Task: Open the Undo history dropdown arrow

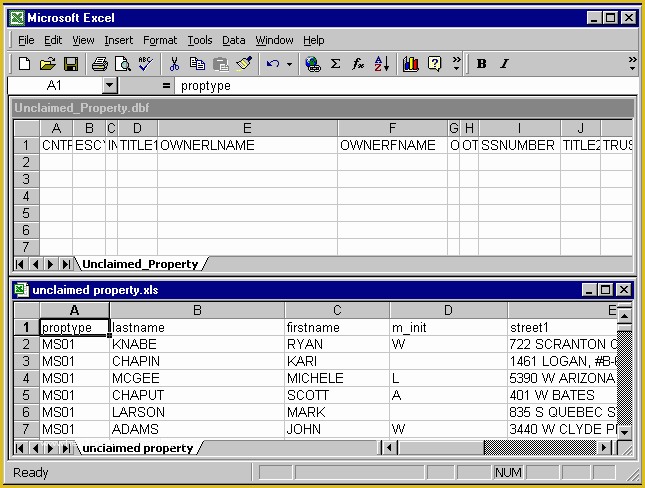Action: pos(290,64)
